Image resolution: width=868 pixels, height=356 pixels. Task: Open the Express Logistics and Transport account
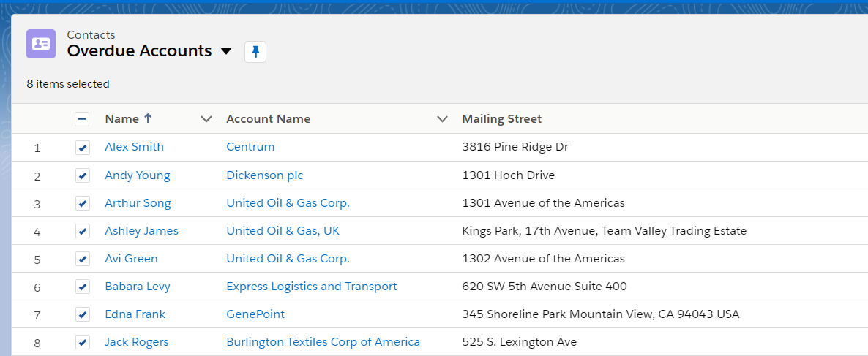coord(312,287)
